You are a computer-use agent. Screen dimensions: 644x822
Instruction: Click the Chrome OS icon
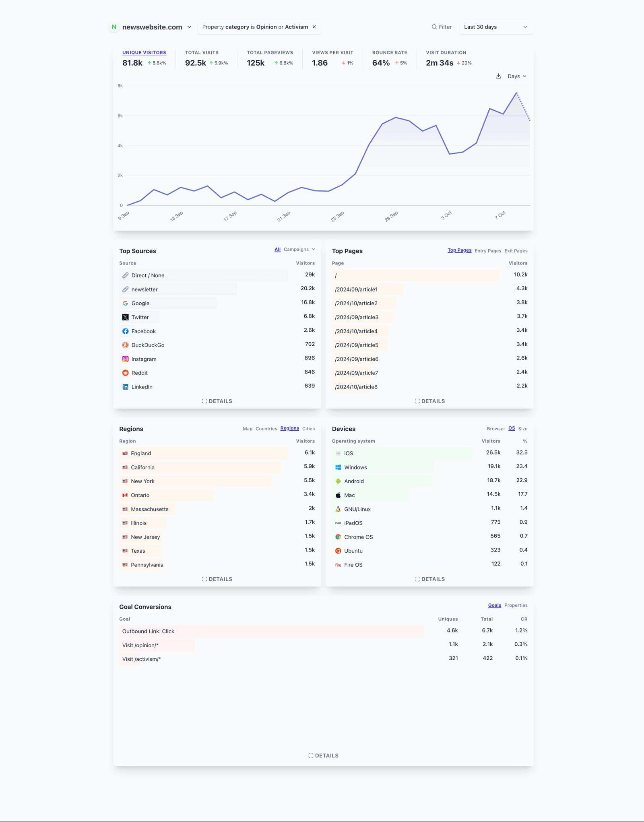pos(338,537)
